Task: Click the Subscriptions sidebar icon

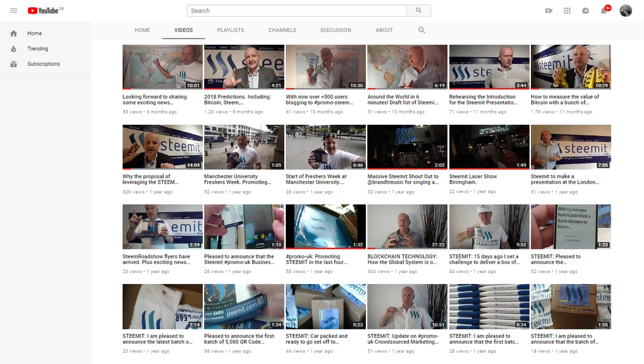Action: 14,64
